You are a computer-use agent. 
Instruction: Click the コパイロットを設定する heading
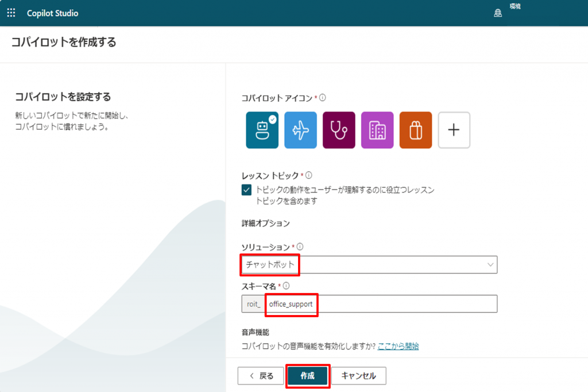[63, 97]
